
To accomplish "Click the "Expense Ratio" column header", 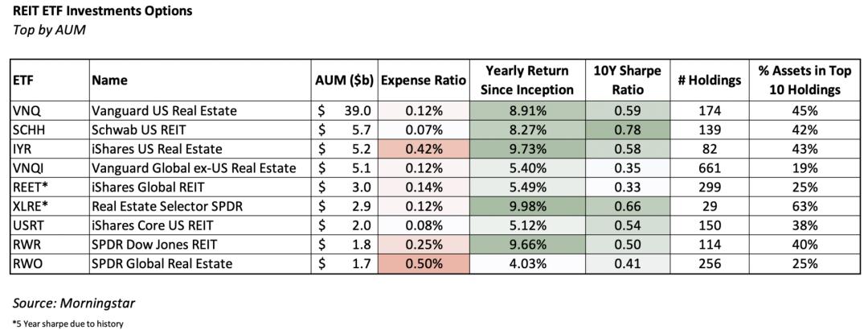I will pos(424,80).
